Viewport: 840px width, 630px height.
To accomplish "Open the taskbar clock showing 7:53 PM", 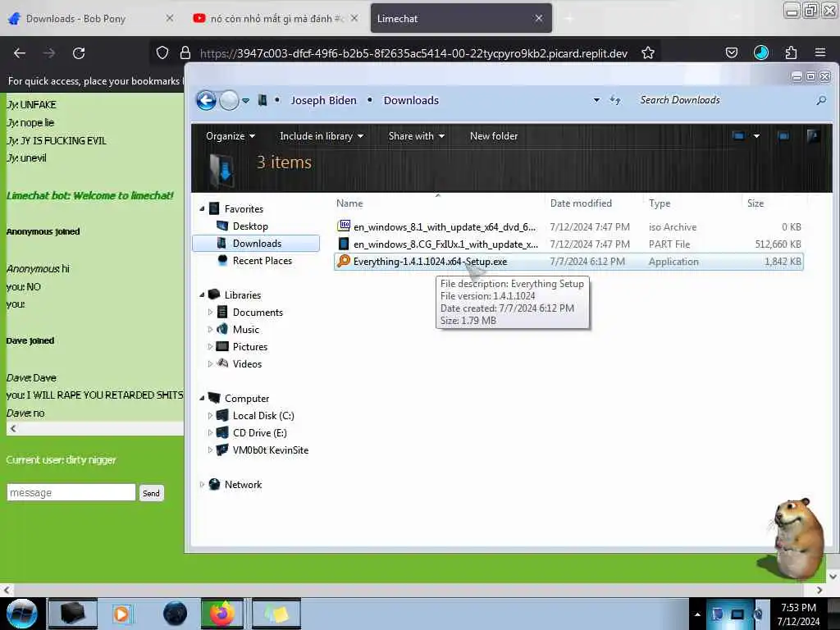I will [x=798, y=614].
